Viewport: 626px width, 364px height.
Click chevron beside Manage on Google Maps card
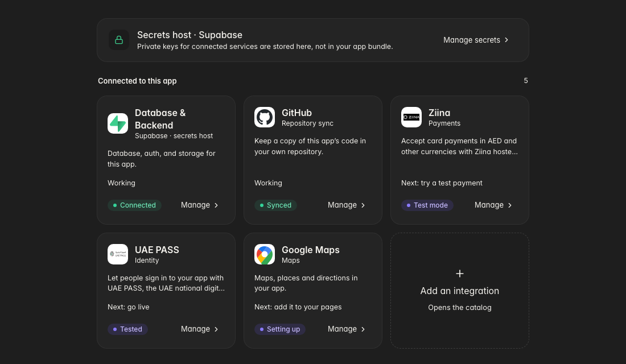click(363, 329)
